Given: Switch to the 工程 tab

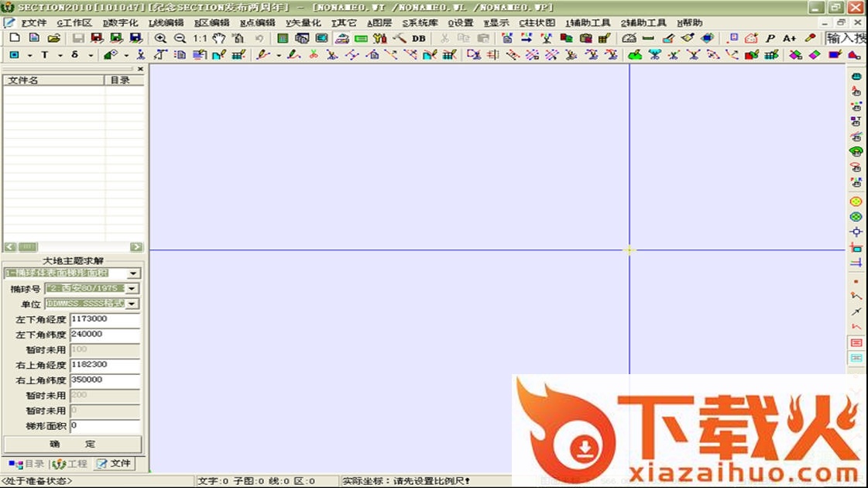Looking at the screenshot, I should (70, 464).
